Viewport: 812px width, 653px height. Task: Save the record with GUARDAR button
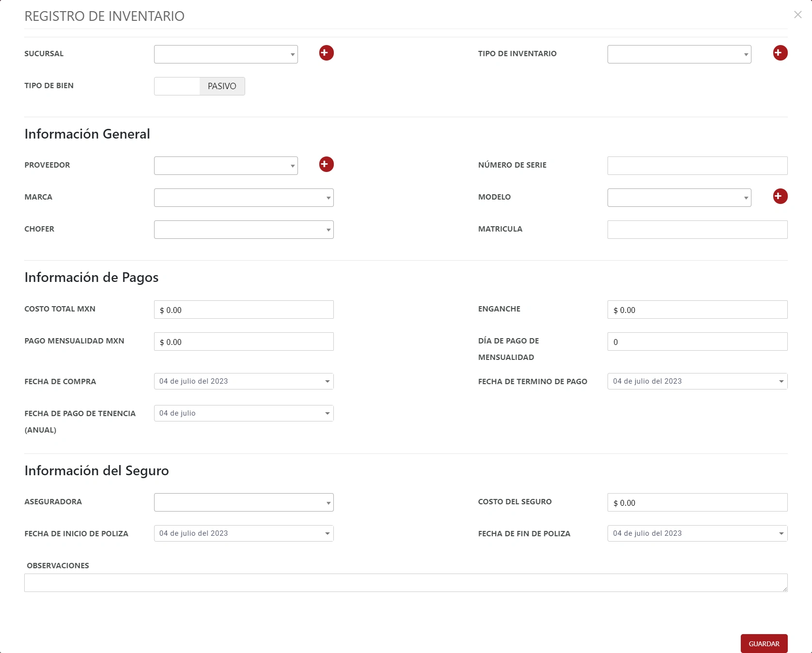(x=764, y=644)
